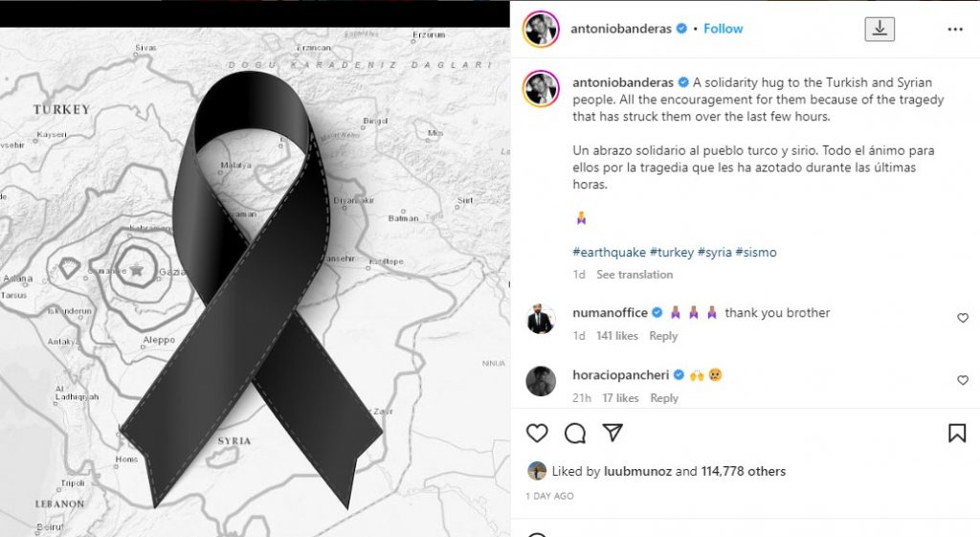Reply to horaciopancheri's comment

pyautogui.click(x=664, y=398)
